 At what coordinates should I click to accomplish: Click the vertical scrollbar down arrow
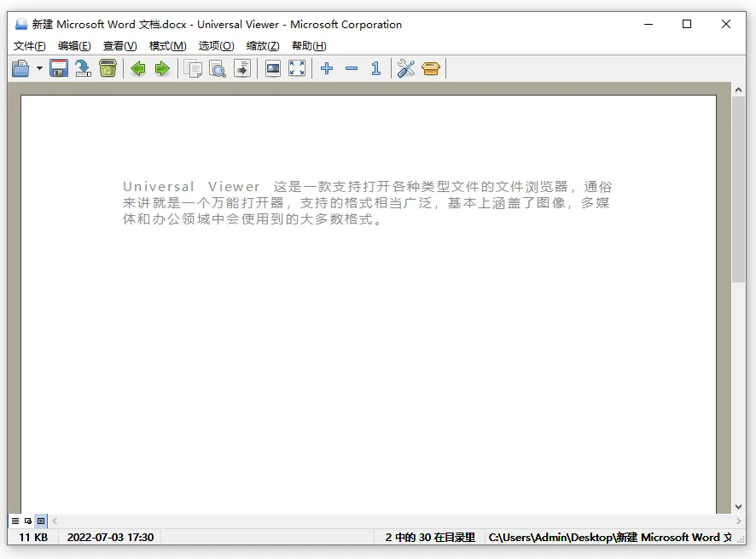(738, 507)
